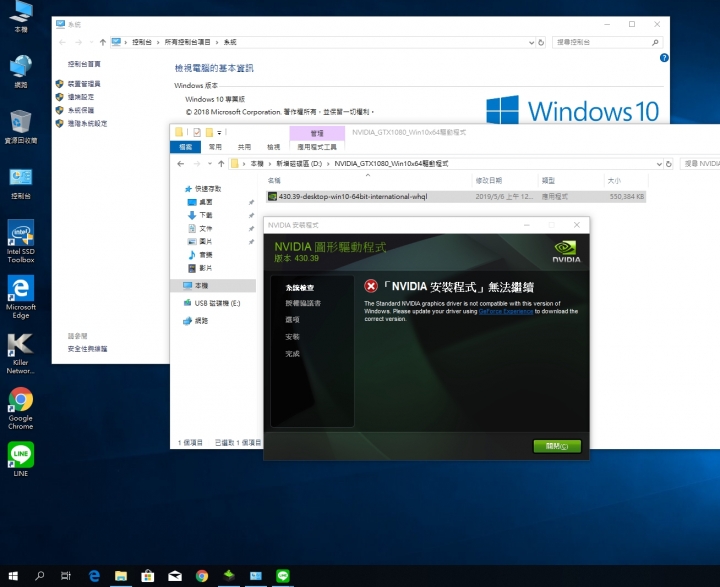Image resolution: width=720 pixels, height=587 pixels.
Task: Launch Intel SSD Toolbox from desktop
Action: 21,241
